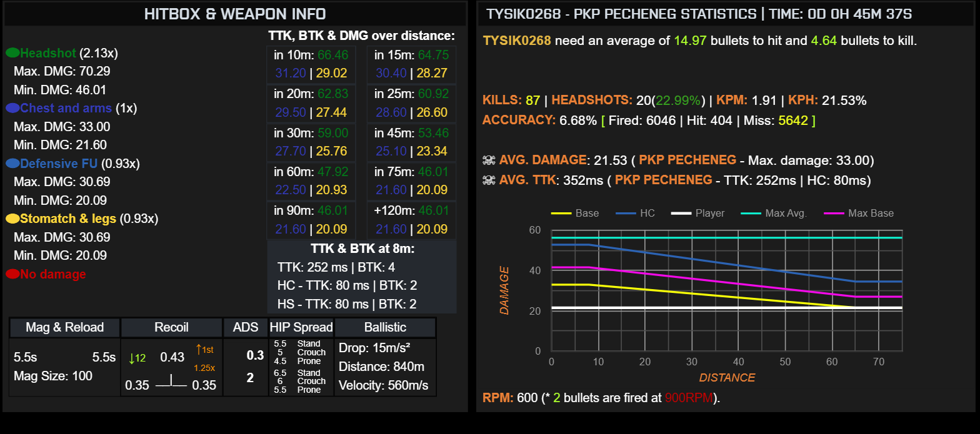Click the 'in 75m' damage cell
Screen dimensions: 980x434
point(411,181)
